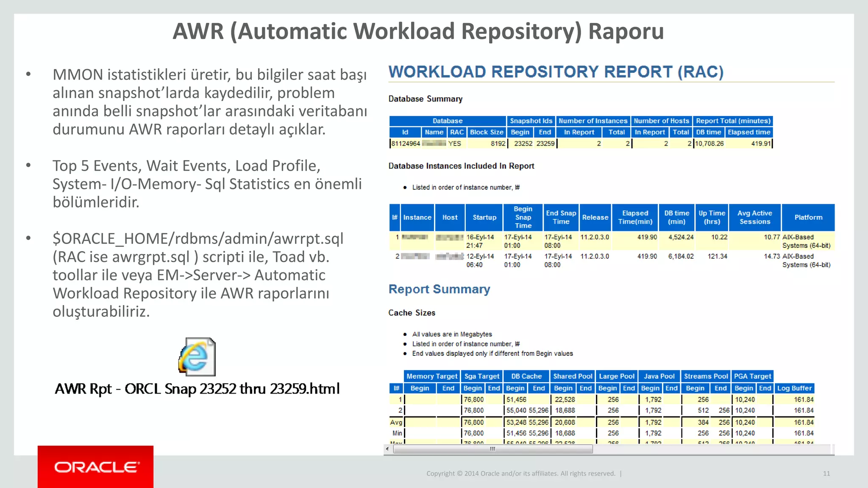
Task: Click the Release column header
Action: coord(595,217)
